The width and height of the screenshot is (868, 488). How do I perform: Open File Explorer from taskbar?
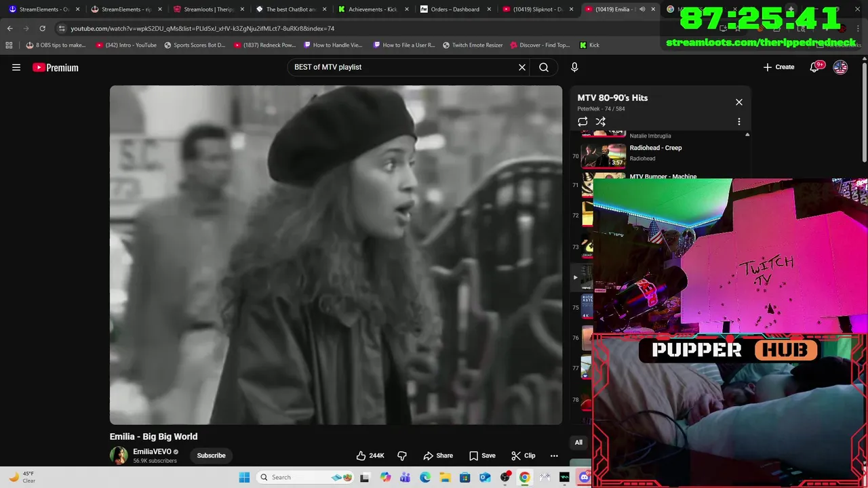[445, 477]
